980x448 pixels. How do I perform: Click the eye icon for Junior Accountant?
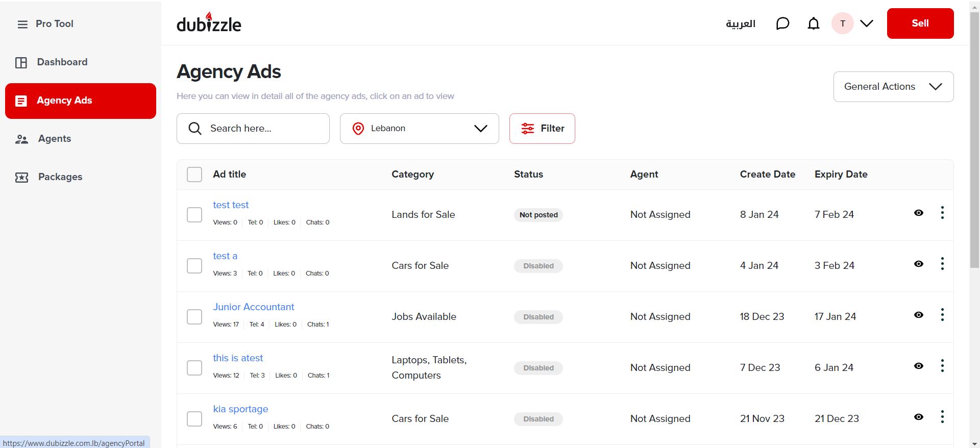919,315
